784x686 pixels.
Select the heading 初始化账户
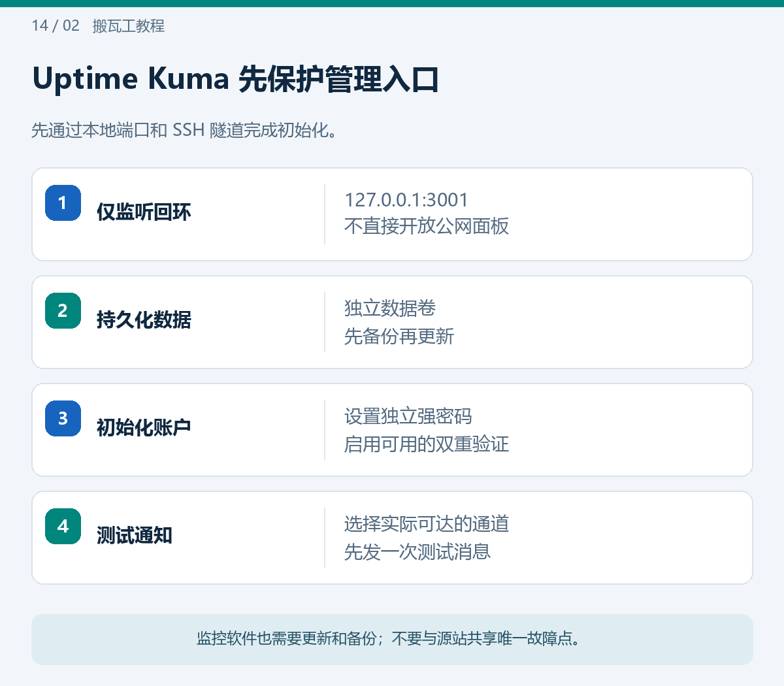(144, 428)
